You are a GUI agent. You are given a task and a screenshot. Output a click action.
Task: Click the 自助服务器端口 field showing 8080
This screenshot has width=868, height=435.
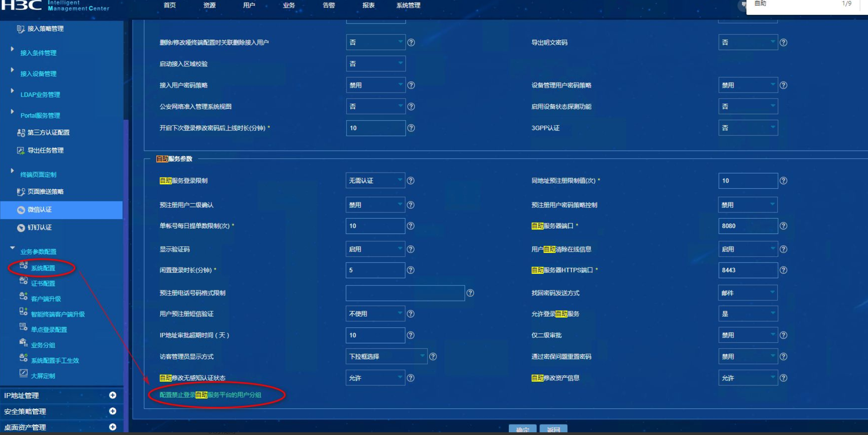point(748,226)
